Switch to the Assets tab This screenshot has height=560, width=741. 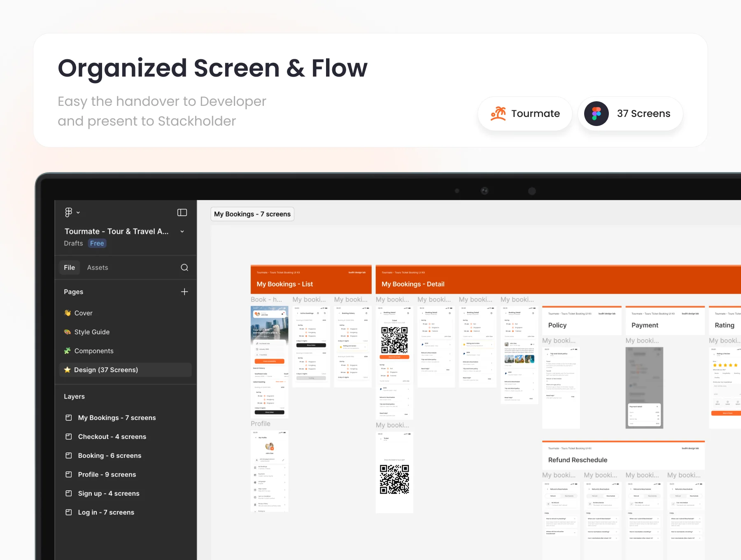(x=98, y=268)
